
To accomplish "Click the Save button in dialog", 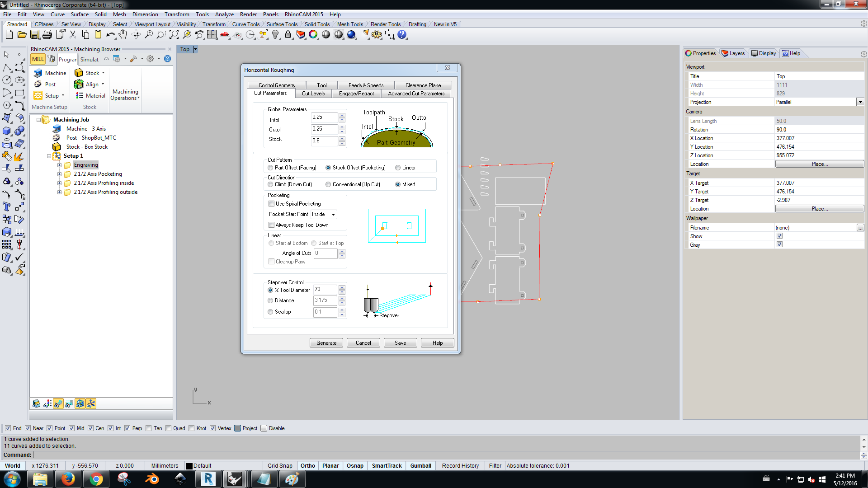I will 401,343.
